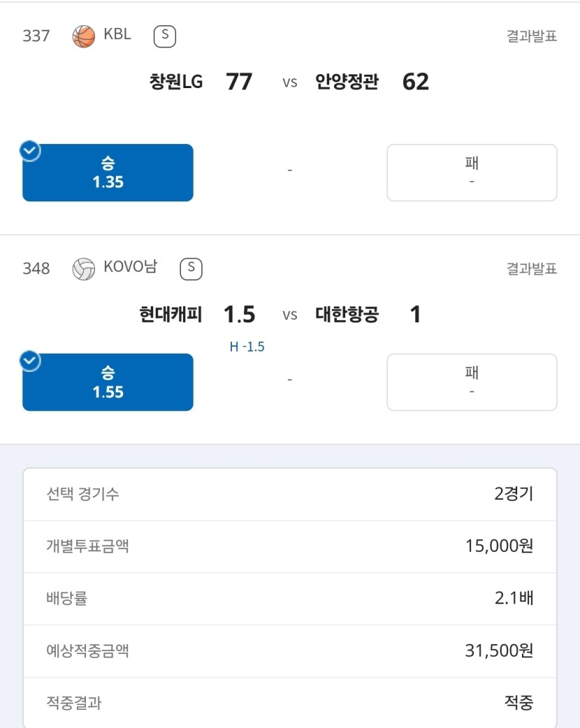The height and width of the screenshot is (728, 580).
Task: Select 패 option for match 337
Action: pos(472,173)
